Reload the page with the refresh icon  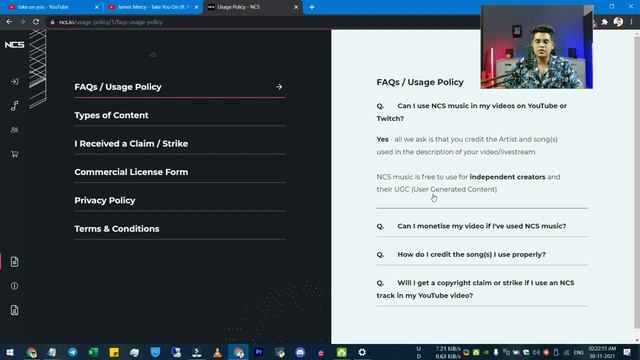coord(36,22)
